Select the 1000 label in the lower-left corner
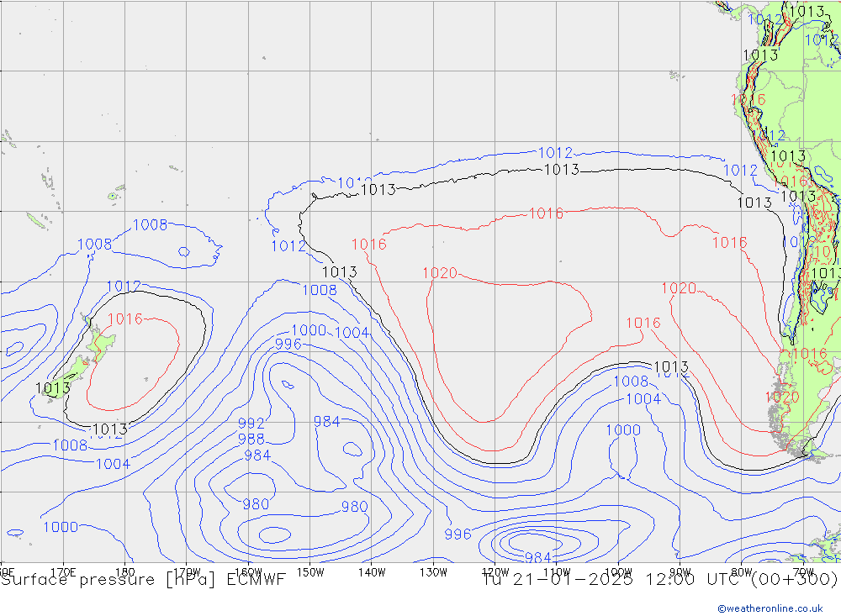This screenshot has height=616, width=841. click(x=61, y=527)
